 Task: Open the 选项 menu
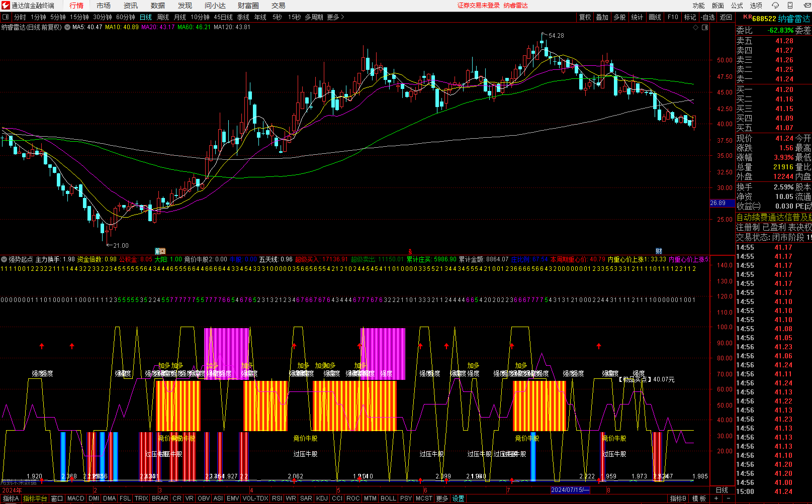point(756,6)
